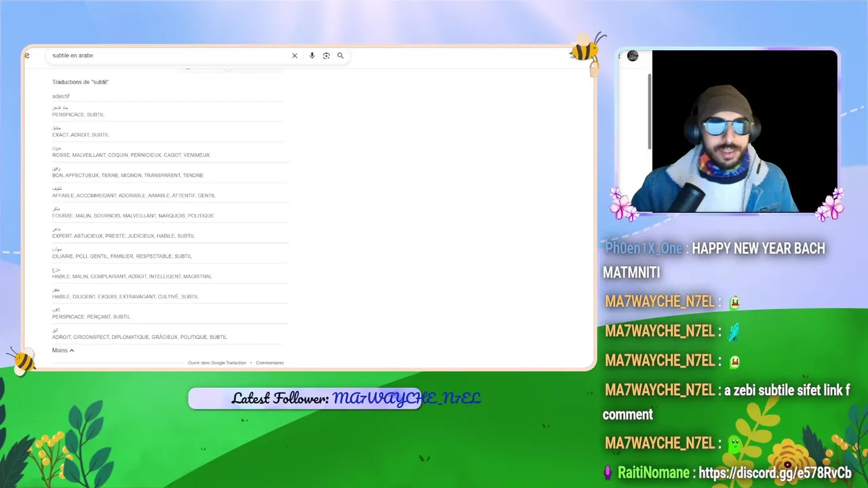Open the discord.gg link in chat
Image resolution: width=868 pixels, height=488 pixels.
coord(774,472)
